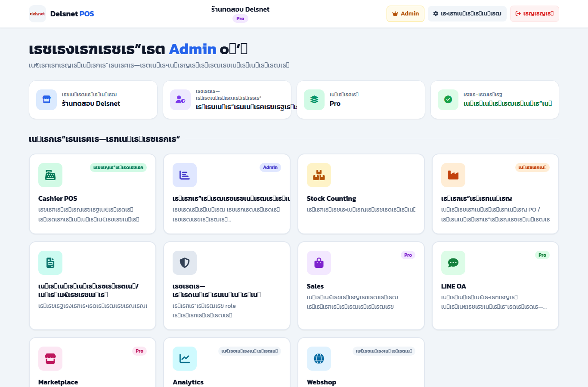Click the store name in the info card
The height and width of the screenshot is (387, 588).
(x=91, y=104)
